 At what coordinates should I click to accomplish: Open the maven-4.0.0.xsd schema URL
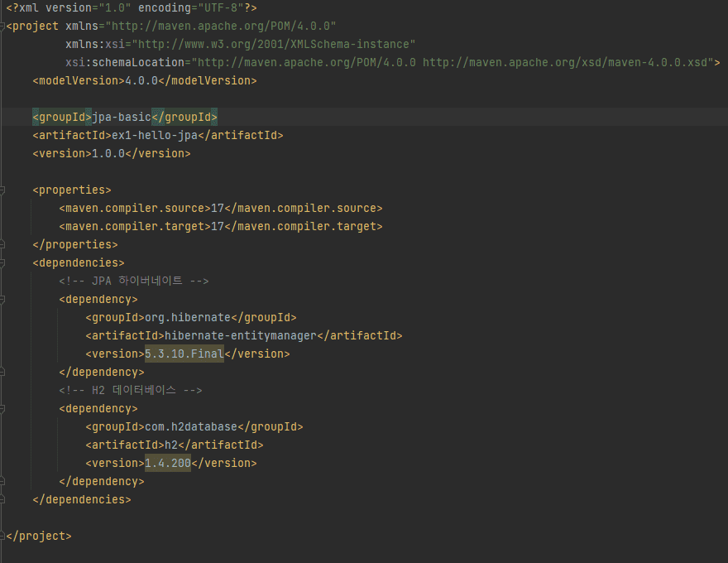[x=565, y=63]
